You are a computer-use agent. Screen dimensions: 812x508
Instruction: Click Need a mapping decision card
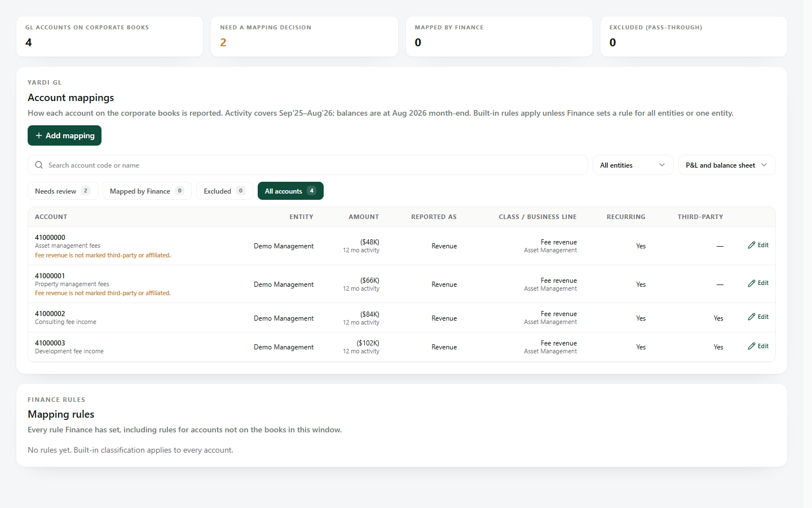[304, 37]
